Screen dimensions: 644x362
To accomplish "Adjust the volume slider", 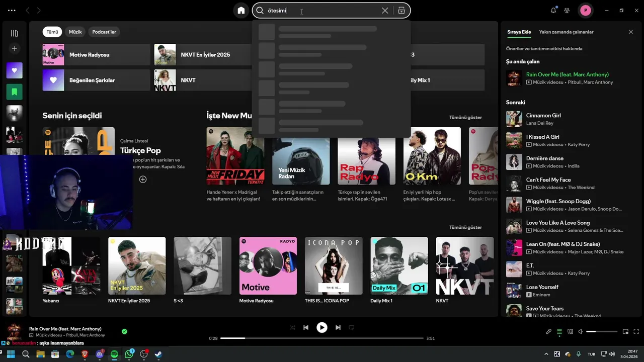I will click(602, 332).
